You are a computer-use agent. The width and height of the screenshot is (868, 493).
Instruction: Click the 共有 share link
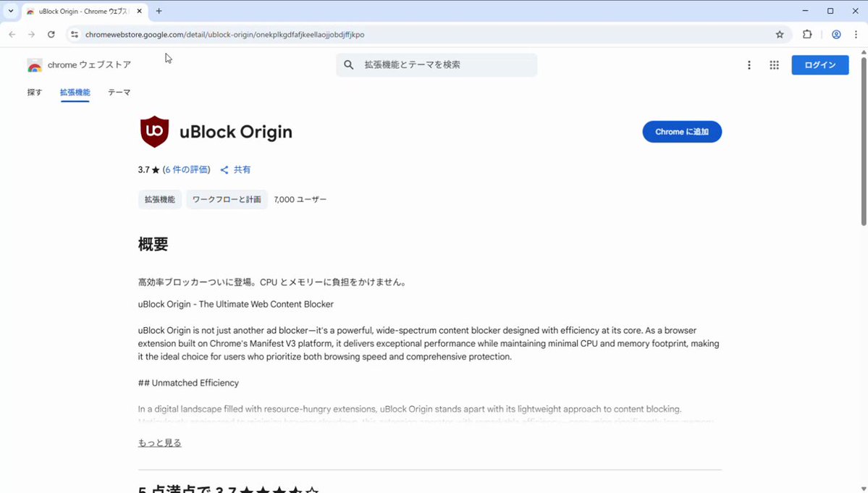[x=235, y=170]
